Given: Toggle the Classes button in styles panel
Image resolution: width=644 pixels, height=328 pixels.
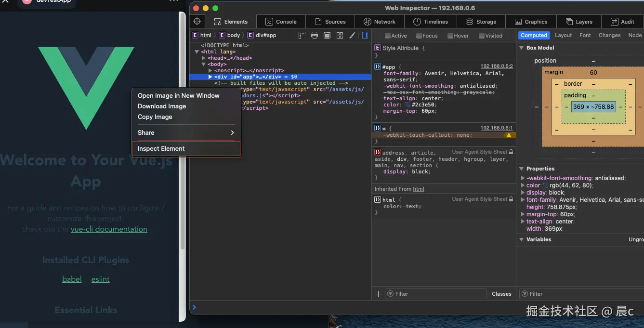Looking at the screenshot, I should [x=501, y=294].
